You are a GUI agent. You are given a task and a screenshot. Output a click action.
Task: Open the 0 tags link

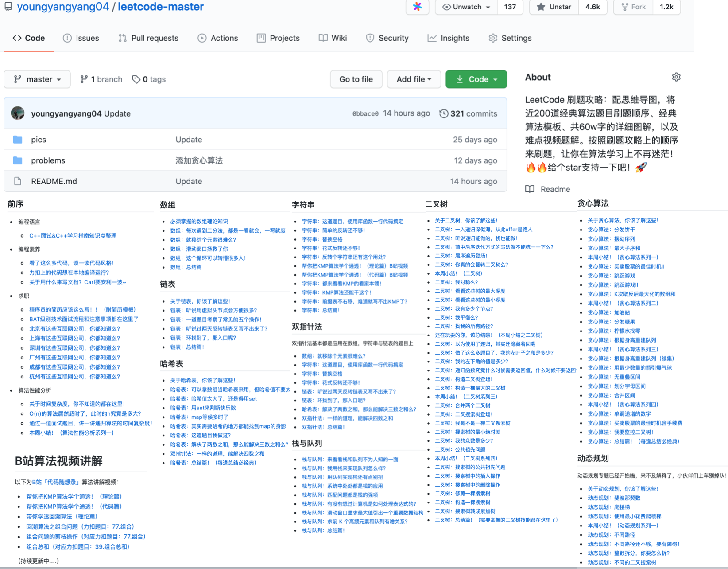[x=149, y=79]
